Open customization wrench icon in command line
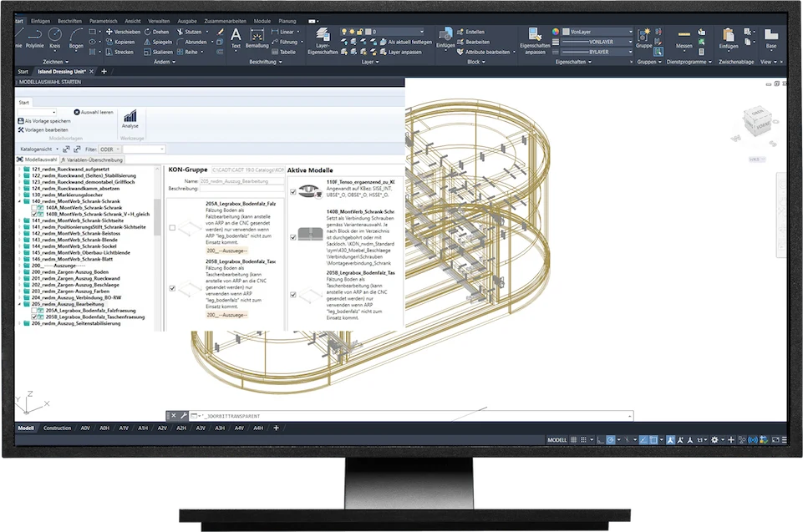The height and width of the screenshot is (532, 803). tap(183, 416)
